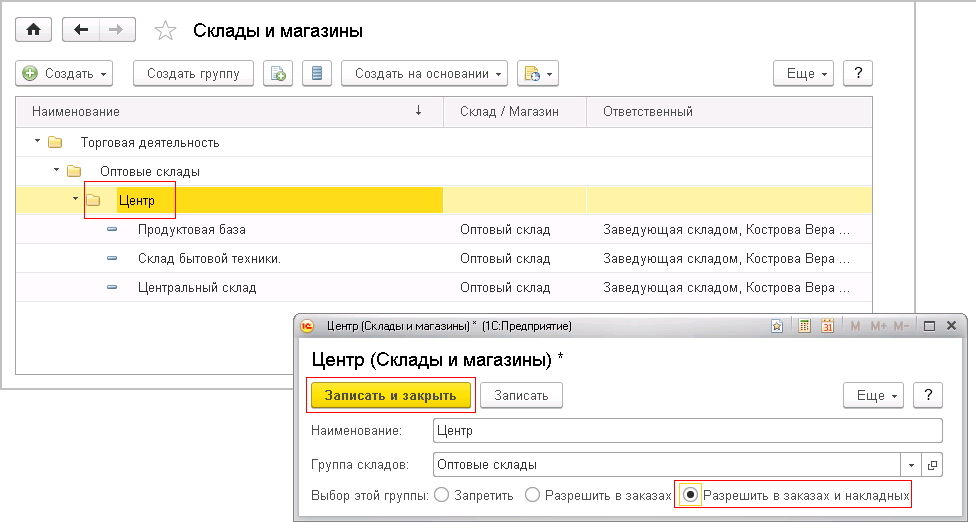Collapse the Оптовые склады folder
This screenshot has height=524, width=976.
(56, 171)
